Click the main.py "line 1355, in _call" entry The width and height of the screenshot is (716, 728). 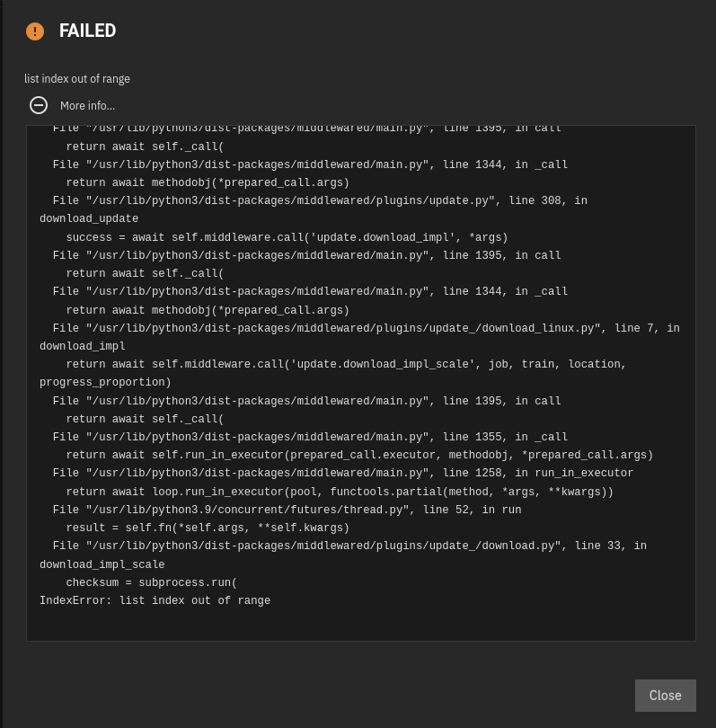pyautogui.click(x=310, y=438)
